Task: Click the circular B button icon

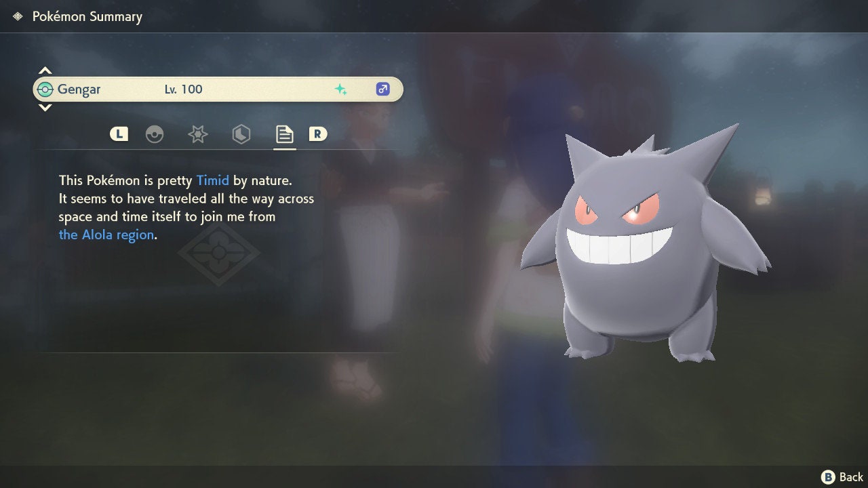Action: (x=828, y=477)
